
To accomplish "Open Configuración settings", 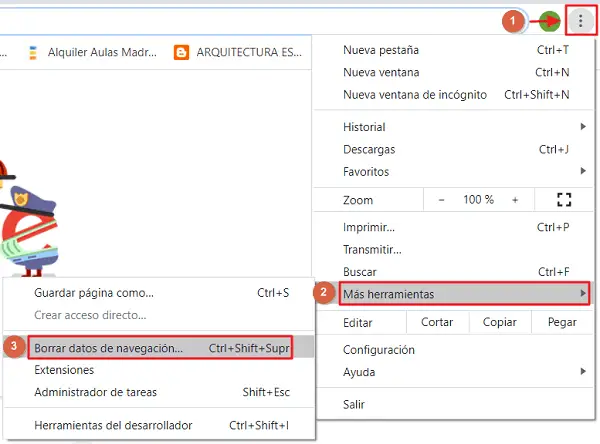I will coord(379,350).
